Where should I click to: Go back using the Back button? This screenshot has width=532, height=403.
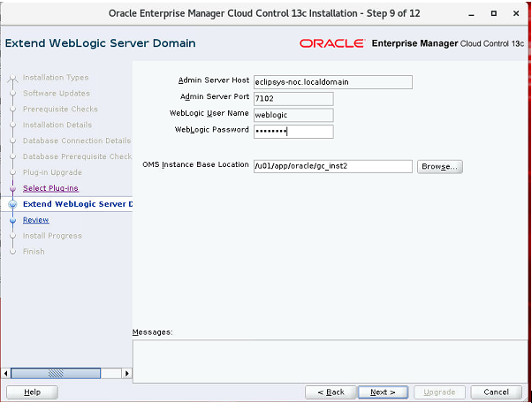pyautogui.click(x=331, y=392)
